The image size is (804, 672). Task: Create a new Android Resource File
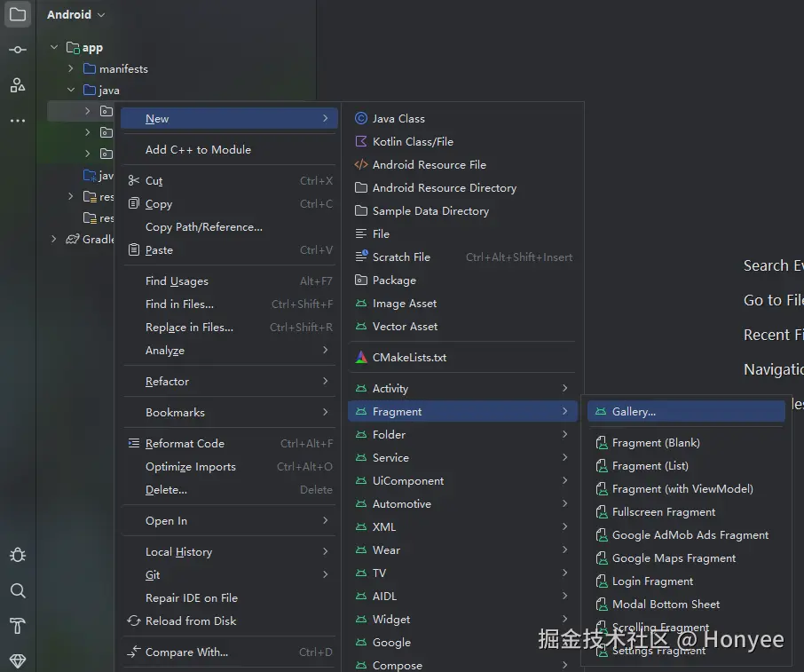(x=463, y=164)
